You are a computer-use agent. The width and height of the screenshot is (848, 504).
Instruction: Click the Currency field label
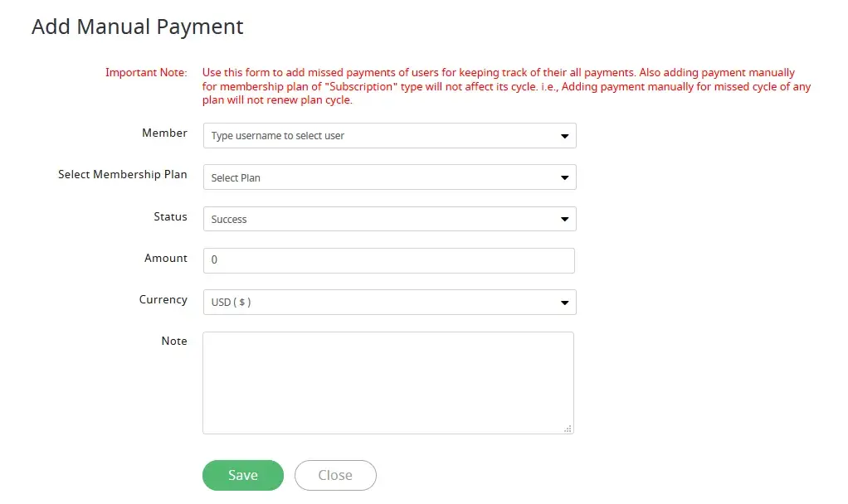click(x=163, y=300)
